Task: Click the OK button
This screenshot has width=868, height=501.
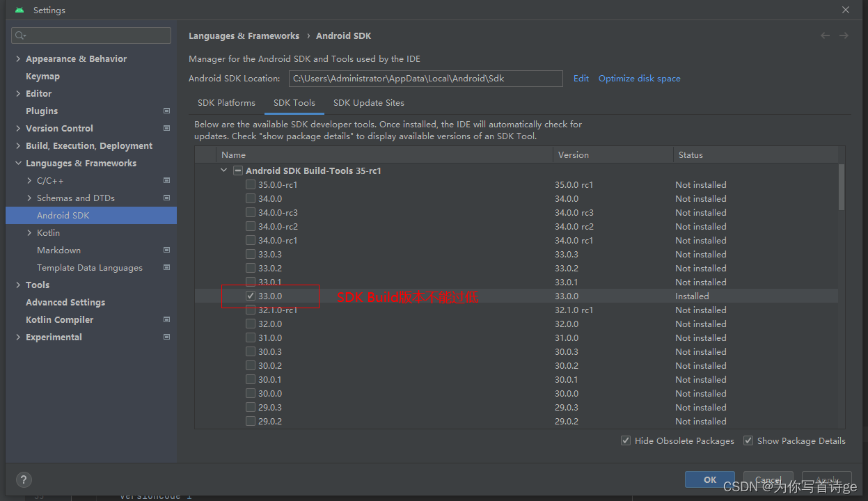Action: [x=710, y=479]
